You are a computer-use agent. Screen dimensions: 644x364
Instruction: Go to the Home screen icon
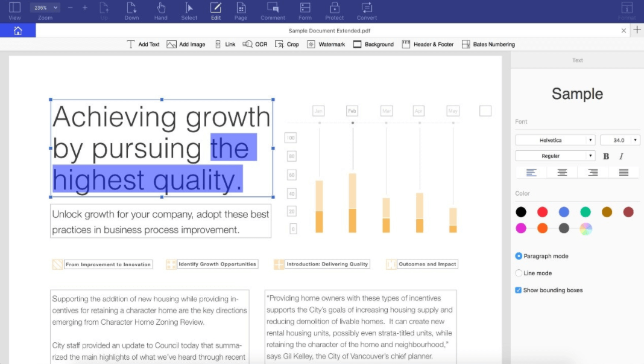coord(17,31)
